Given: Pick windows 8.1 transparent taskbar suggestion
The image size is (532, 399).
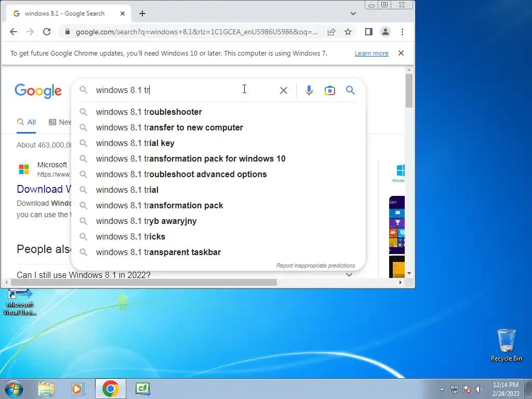Looking at the screenshot, I should coord(219,252).
